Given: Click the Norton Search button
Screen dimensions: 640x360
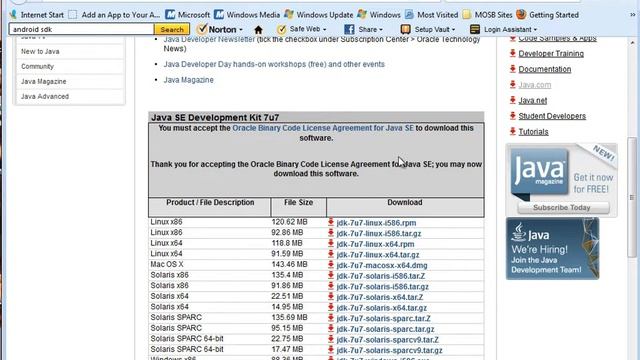Looking at the screenshot, I should click(x=172, y=29).
